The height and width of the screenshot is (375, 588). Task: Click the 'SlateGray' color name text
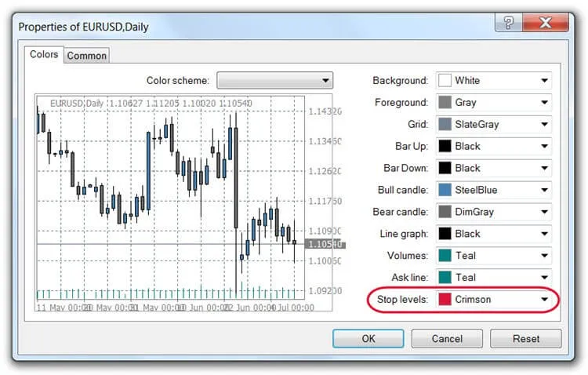[477, 124]
